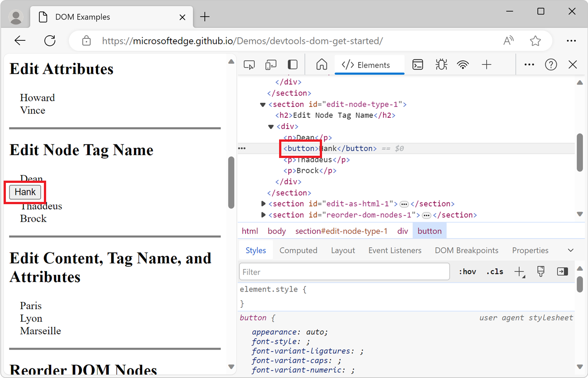Viewport: 588px width, 378px height.
Task: Type in the styles Filter field
Action: pyautogui.click(x=344, y=271)
